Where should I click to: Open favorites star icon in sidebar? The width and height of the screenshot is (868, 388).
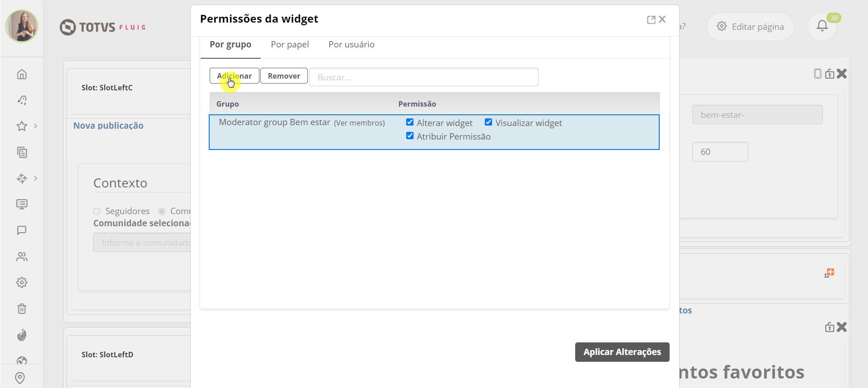click(22, 126)
